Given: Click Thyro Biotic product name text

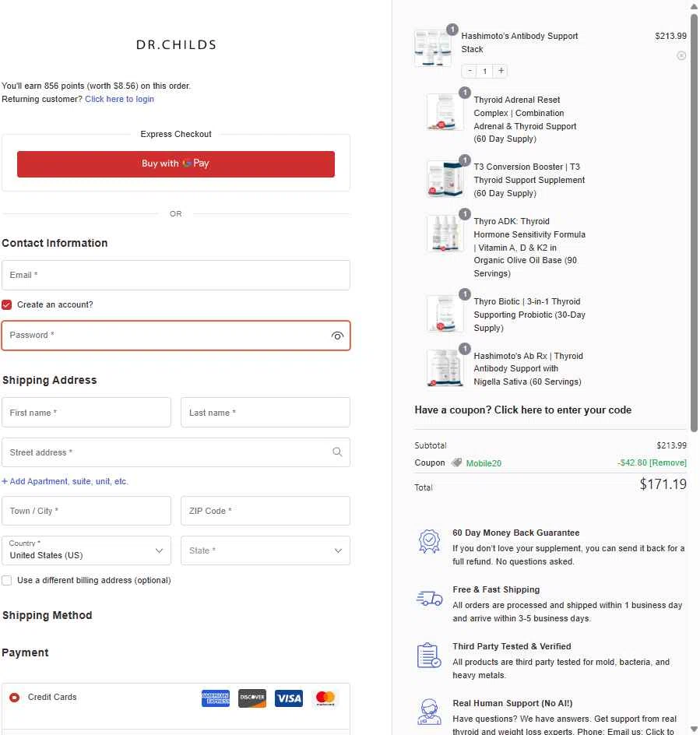Looking at the screenshot, I should [x=529, y=315].
